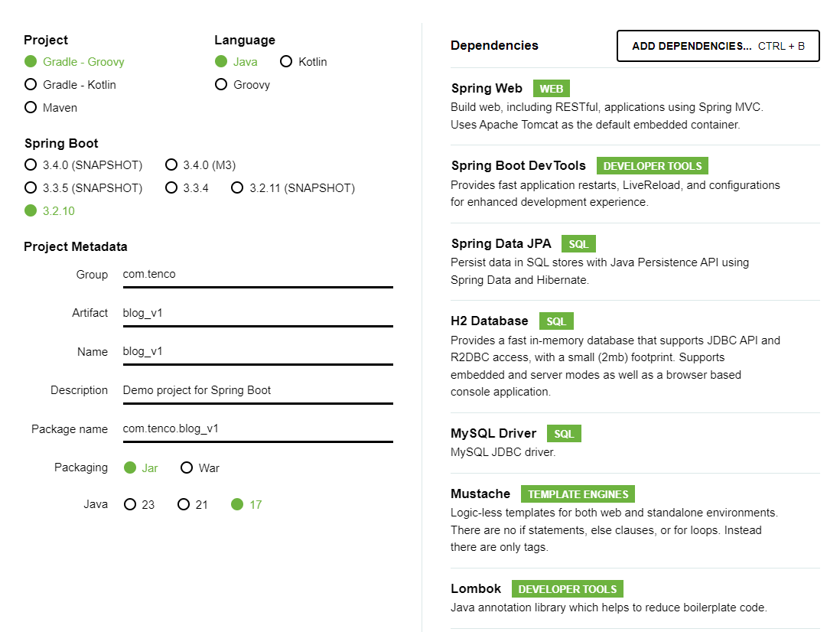Viewport: 840px width, 632px height.
Task: Choose Spring Boot version 3.3.4
Action: [x=187, y=188]
